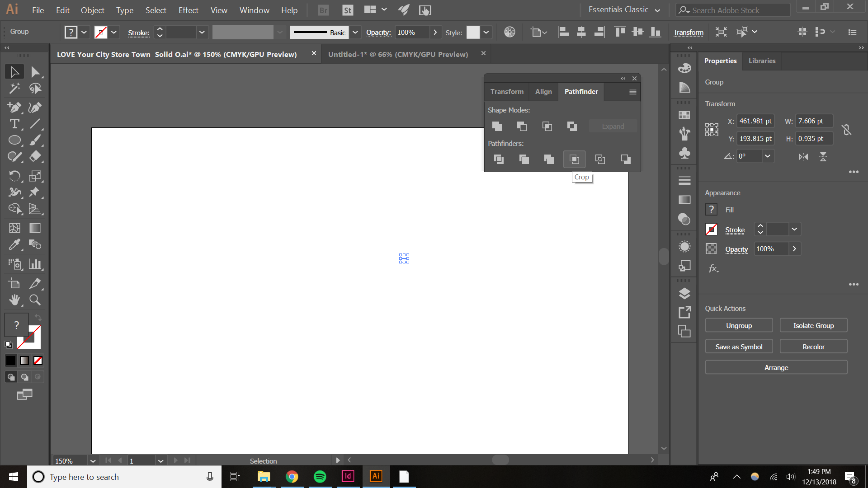868x488 pixels.
Task: Open the Effect menu
Action: click(x=188, y=10)
